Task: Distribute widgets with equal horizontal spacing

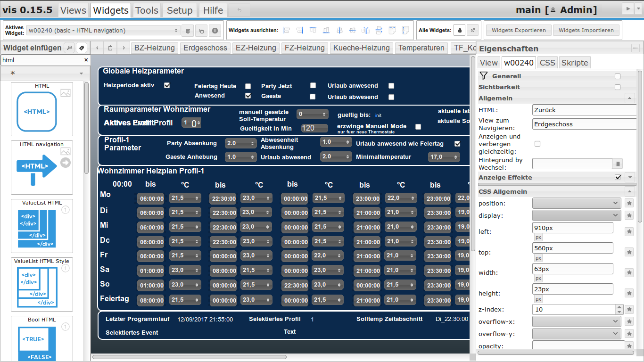Action: tap(366, 30)
